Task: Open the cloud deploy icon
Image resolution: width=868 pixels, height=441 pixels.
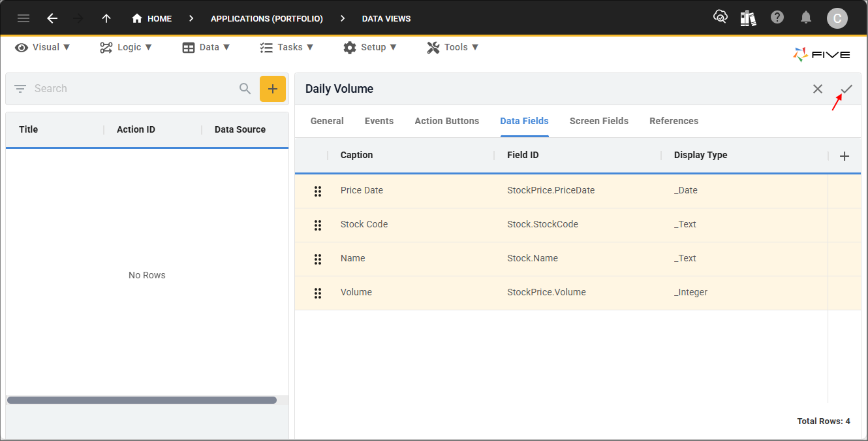Action: tap(720, 18)
